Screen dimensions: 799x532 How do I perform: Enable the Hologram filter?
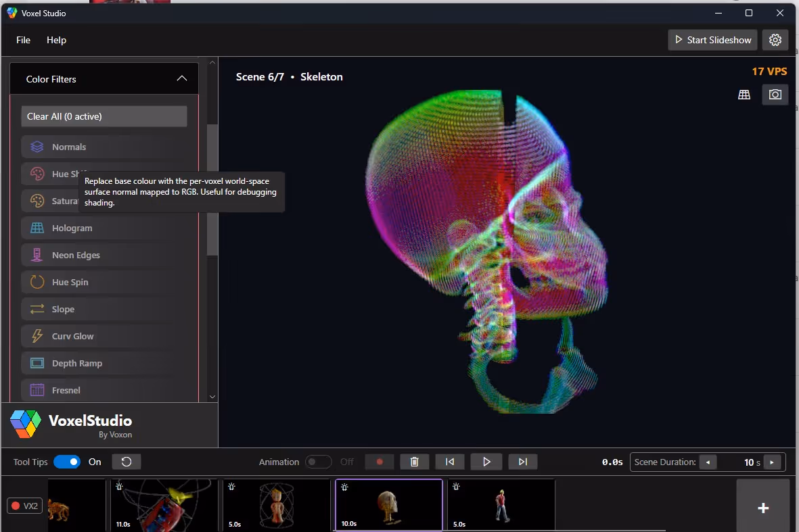point(104,228)
